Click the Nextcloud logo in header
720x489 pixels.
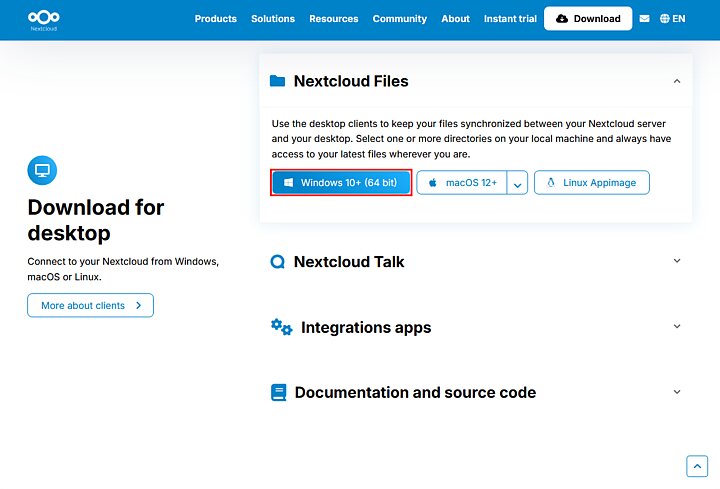(43, 19)
